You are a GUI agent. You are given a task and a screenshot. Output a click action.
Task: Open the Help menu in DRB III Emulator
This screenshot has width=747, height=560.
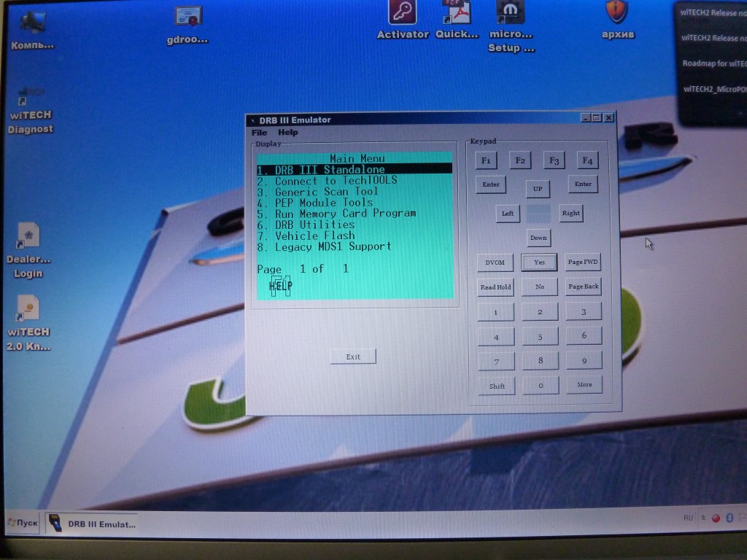pos(287,133)
